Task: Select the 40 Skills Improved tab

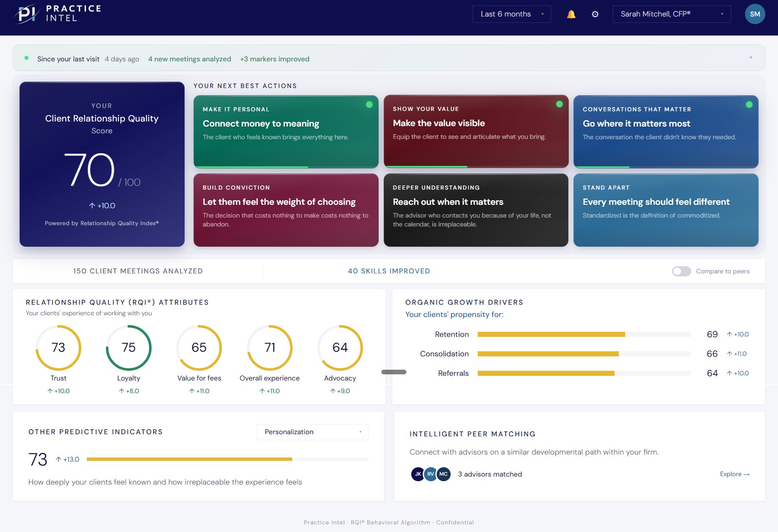Action: point(388,271)
